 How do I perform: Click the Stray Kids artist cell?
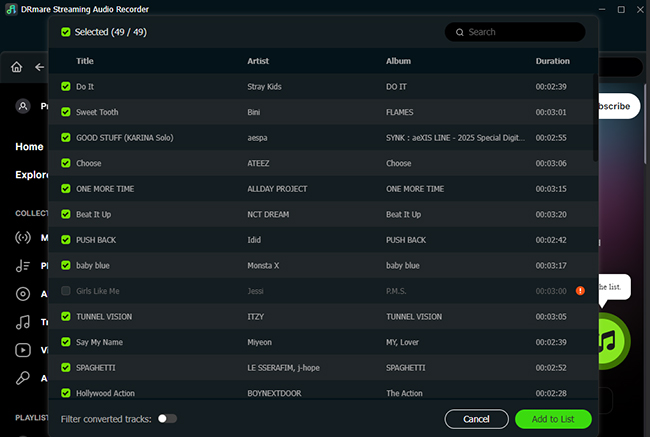[x=264, y=87]
